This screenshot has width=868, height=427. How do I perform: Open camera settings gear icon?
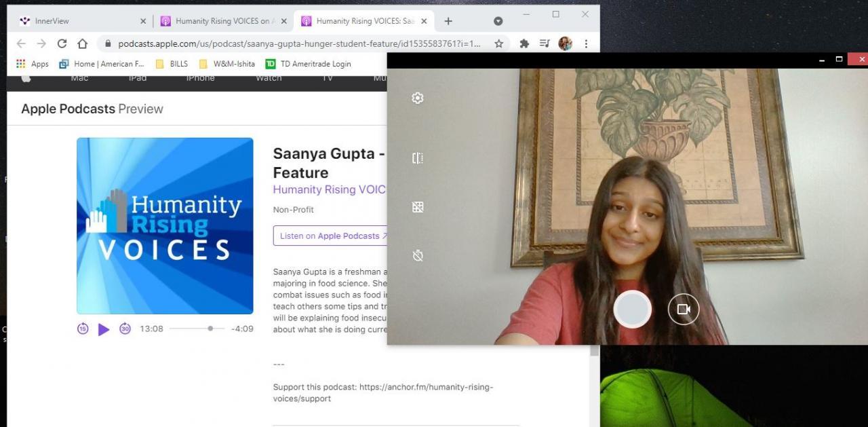tap(418, 98)
